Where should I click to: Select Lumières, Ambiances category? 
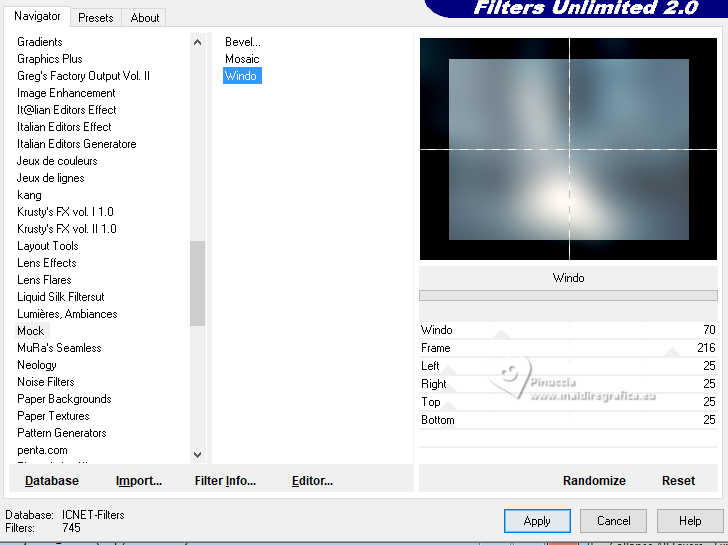67,314
